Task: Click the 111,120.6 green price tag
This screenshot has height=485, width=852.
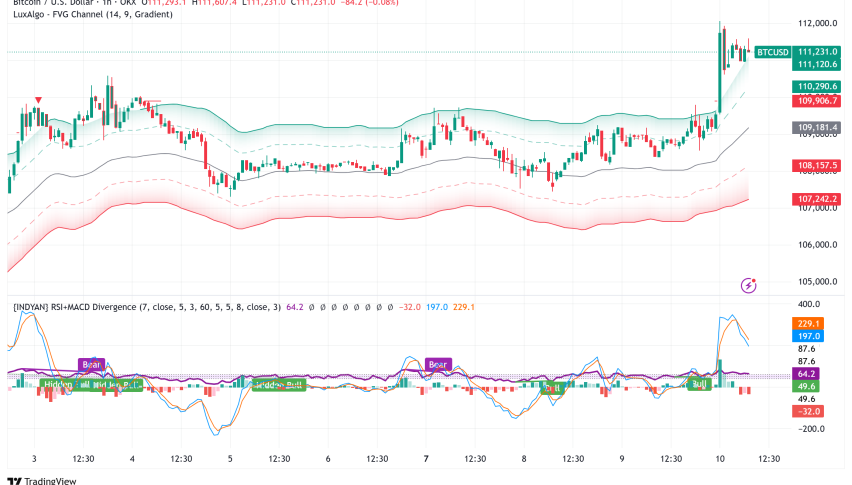Action: [817, 65]
